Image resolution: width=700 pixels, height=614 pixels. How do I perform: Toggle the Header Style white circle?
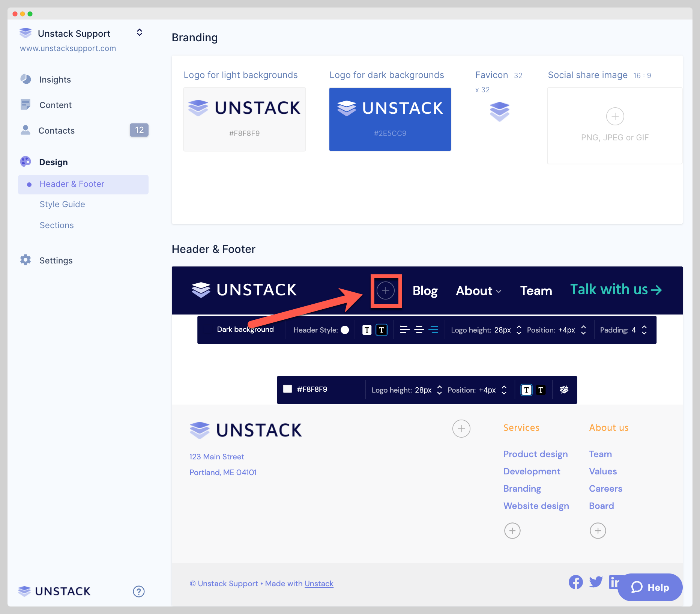(x=345, y=330)
